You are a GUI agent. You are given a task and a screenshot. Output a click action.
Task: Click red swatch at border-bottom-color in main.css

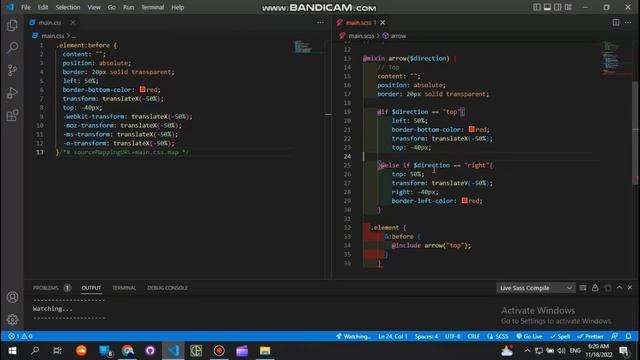point(142,89)
